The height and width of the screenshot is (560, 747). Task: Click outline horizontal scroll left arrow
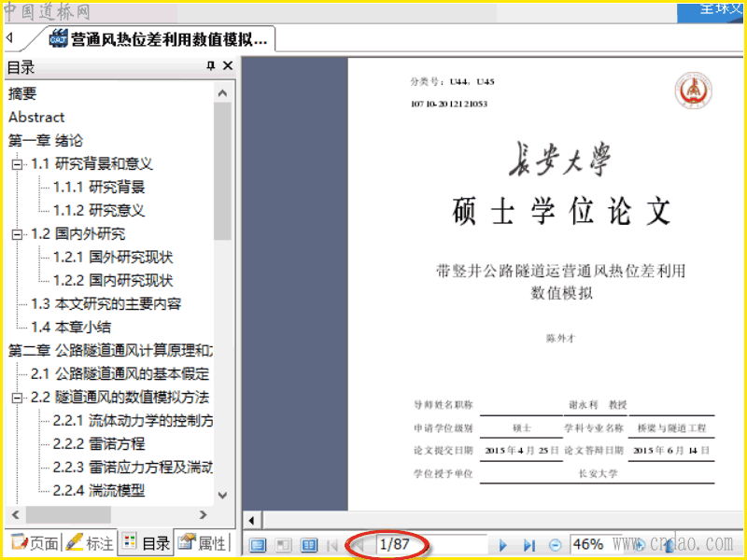point(16,515)
